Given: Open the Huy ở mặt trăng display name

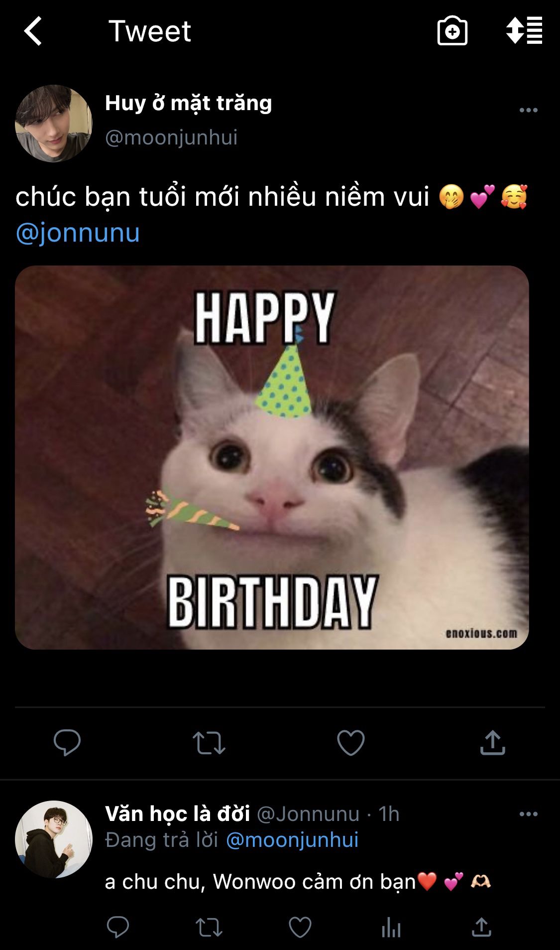Looking at the screenshot, I should 188,103.
